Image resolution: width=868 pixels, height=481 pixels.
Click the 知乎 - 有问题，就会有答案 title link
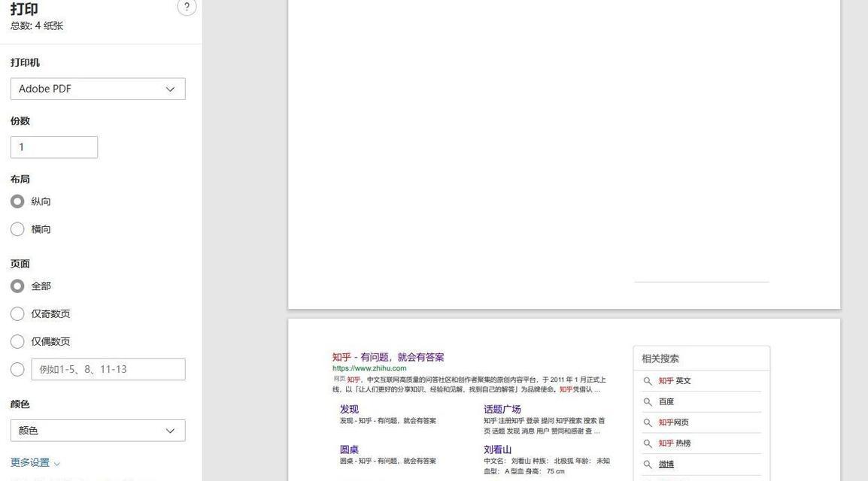(388, 357)
